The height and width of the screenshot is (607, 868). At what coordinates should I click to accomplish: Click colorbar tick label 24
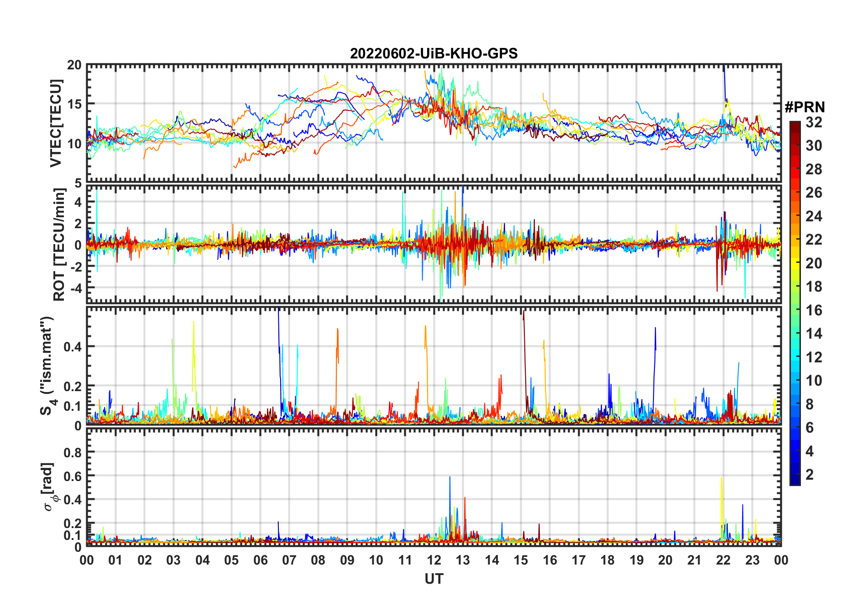pos(814,216)
